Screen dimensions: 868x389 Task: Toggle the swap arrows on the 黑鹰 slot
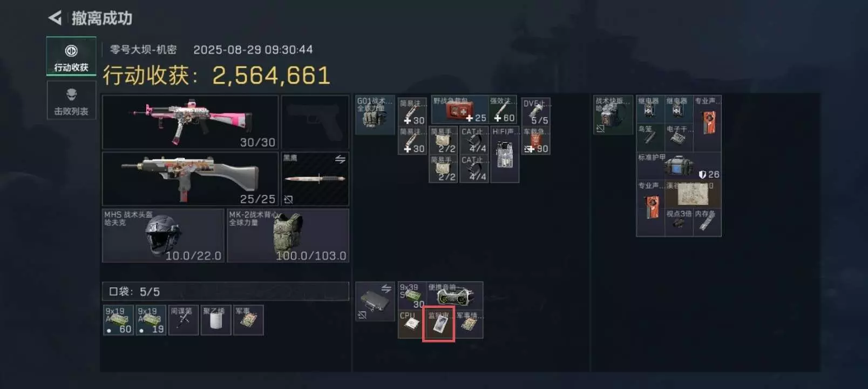340,159
